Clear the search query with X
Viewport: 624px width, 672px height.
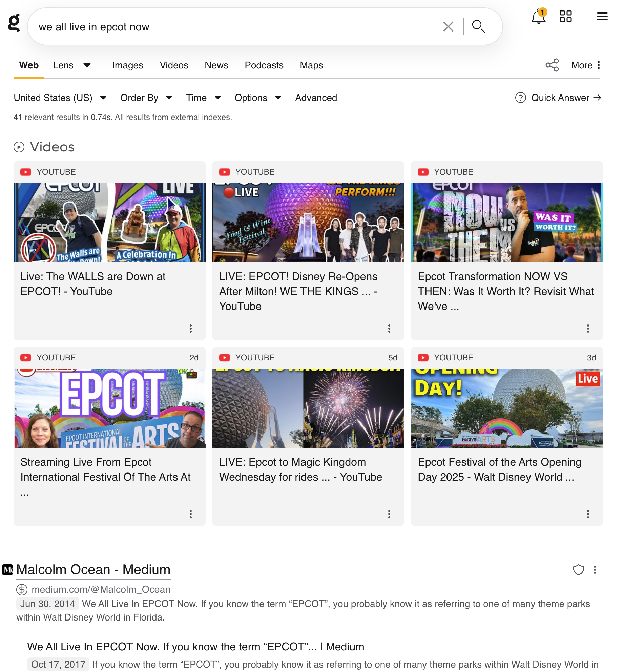(x=448, y=26)
